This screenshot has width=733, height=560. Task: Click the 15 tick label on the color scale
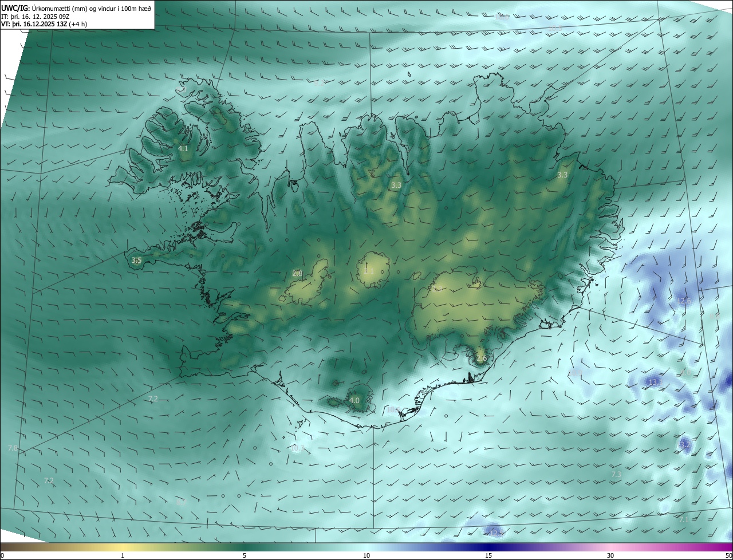tap(488, 556)
